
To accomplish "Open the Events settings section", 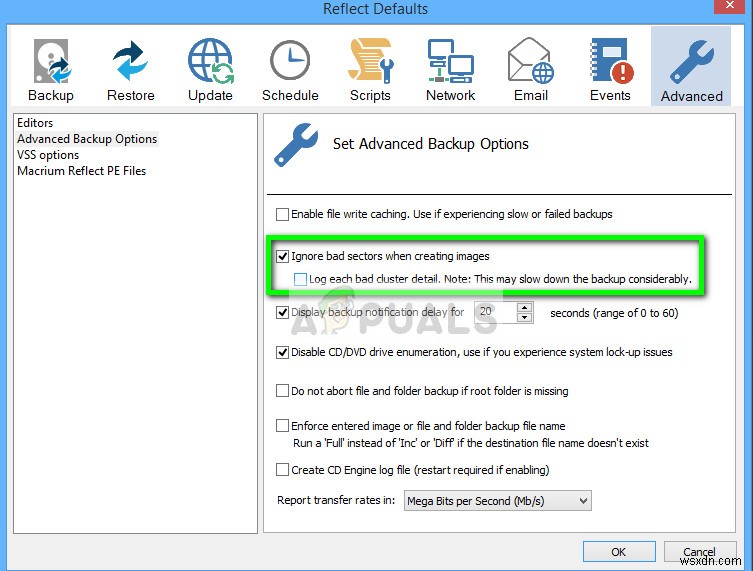I will tap(610, 69).
